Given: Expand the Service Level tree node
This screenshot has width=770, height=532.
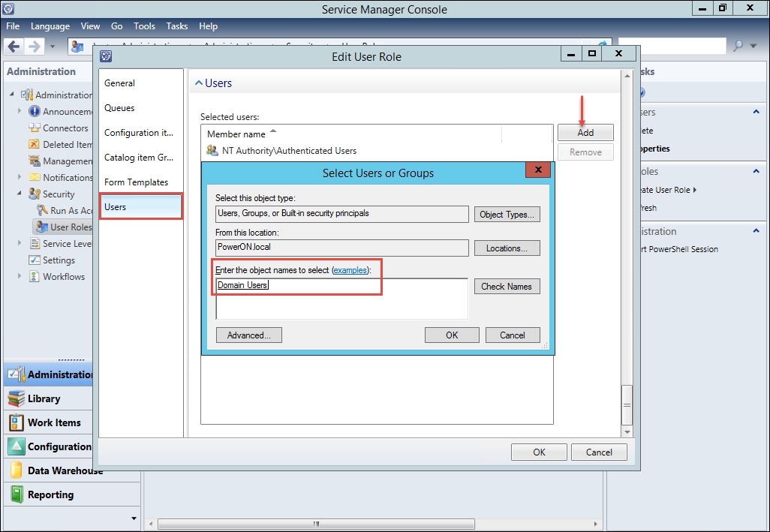Looking at the screenshot, I should click(20, 243).
